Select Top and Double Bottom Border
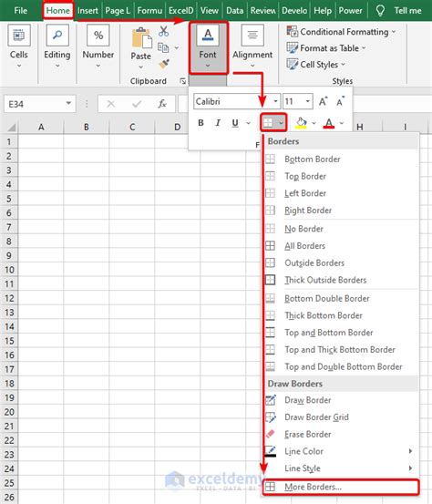The width and height of the screenshot is (432, 504). tap(342, 366)
